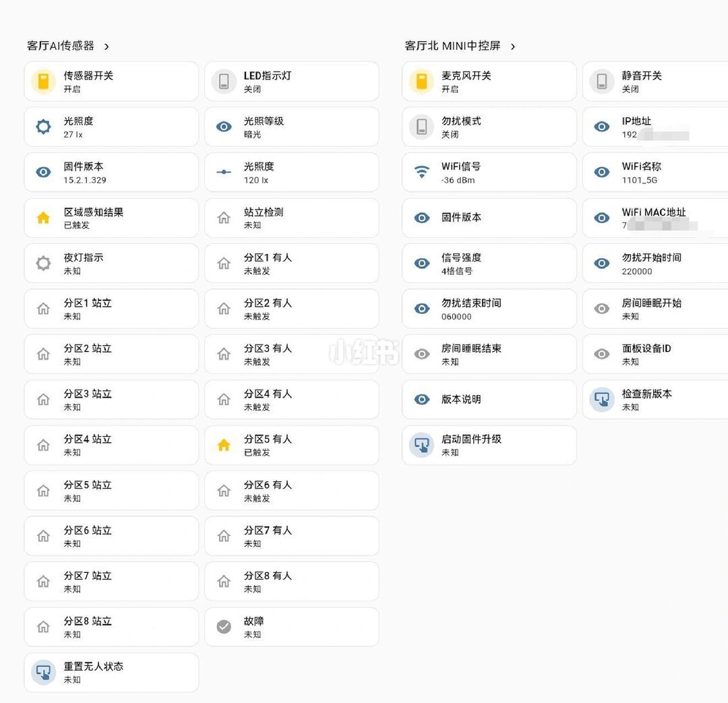Screen dimensions: 728x703
Task: Click the home icon of 分区8 站立
Action: (x=44, y=627)
